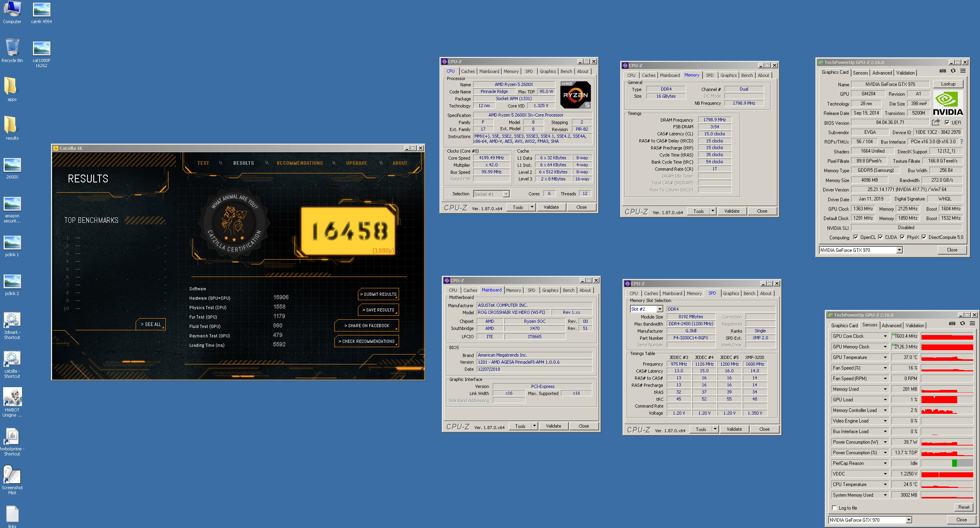Click CHECK RECOMMENDATIONS in Catzilla
Viewport: 980px width, 528px height.
click(367, 341)
